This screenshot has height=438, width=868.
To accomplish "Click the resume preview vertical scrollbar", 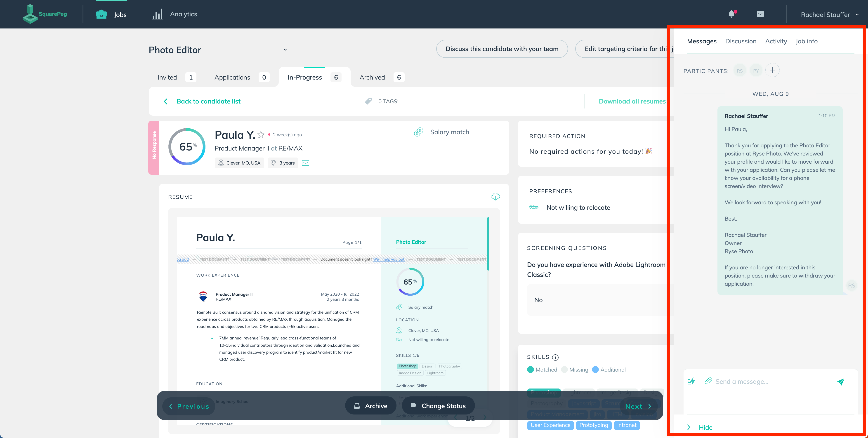I will [x=488, y=244].
